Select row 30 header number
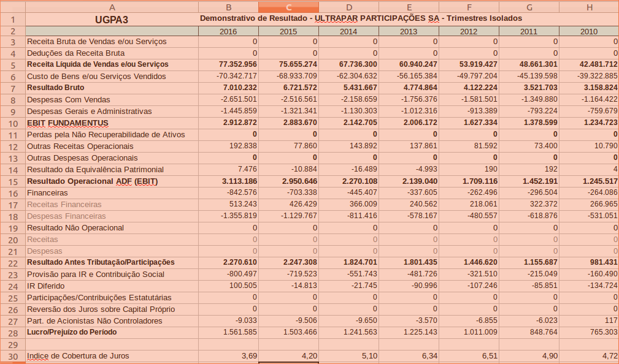The height and width of the screenshot is (364, 619). pyautogui.click(x=13, y=357)
